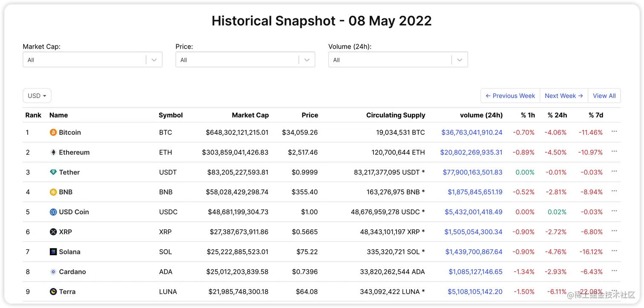644x308 pixels.
Task: Sort by the Rank column header
Action: click(33, 115)
